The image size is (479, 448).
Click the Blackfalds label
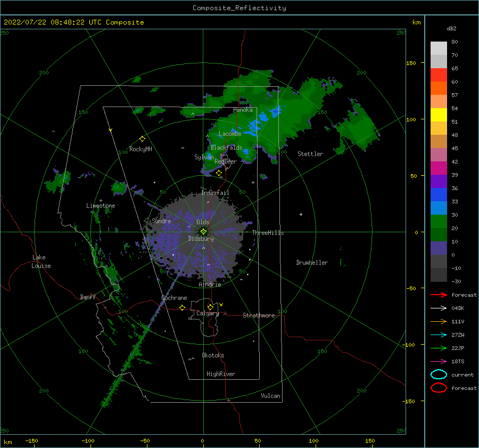pos(226,148)
